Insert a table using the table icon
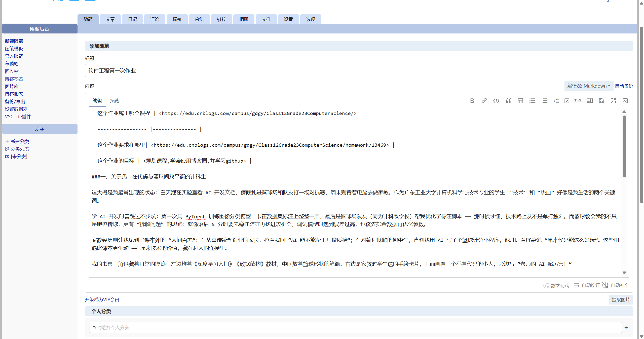 pyautogui.click(x=520, y=101)
